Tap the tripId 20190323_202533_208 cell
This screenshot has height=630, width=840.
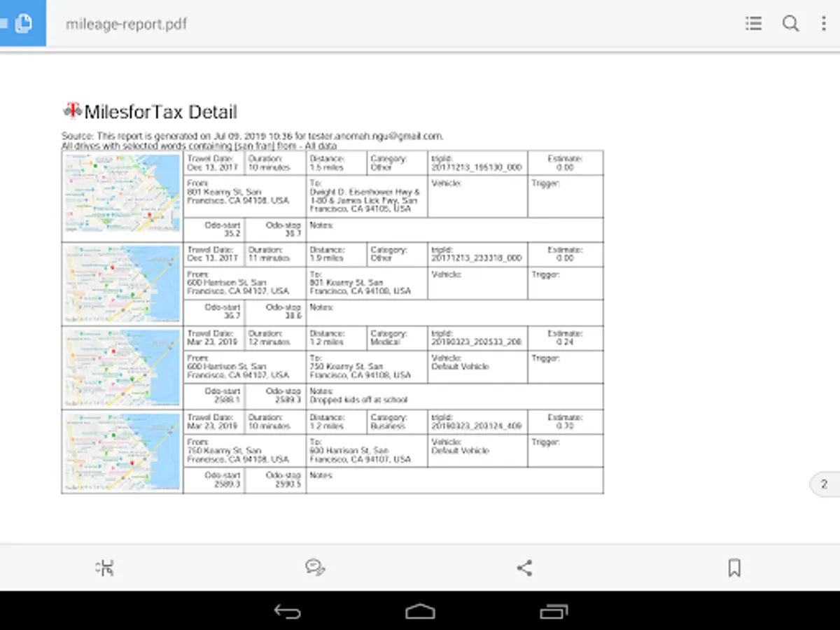pyautogui.click(x=477, y=338)
